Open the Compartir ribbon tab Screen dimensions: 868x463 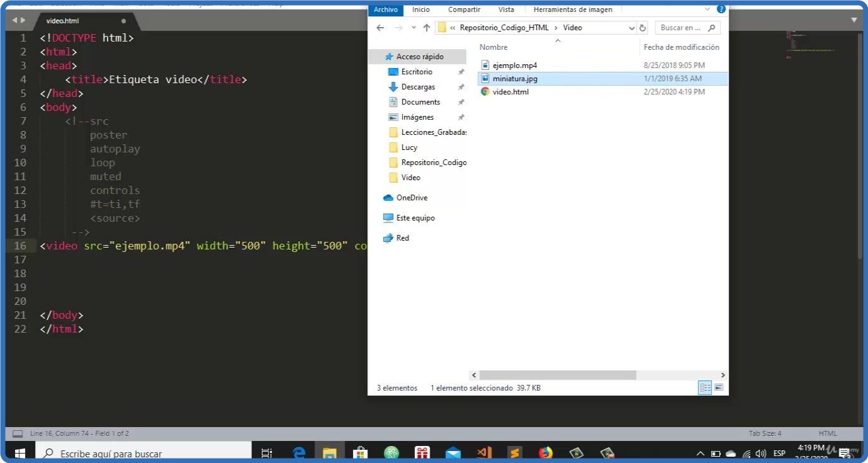click(x=464, y=9)
